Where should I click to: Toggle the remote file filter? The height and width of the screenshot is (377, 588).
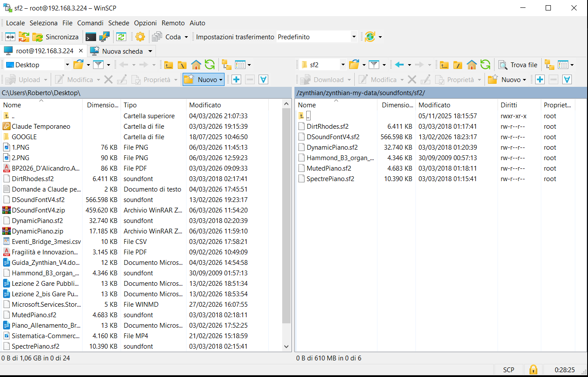(x=374, y=65)
